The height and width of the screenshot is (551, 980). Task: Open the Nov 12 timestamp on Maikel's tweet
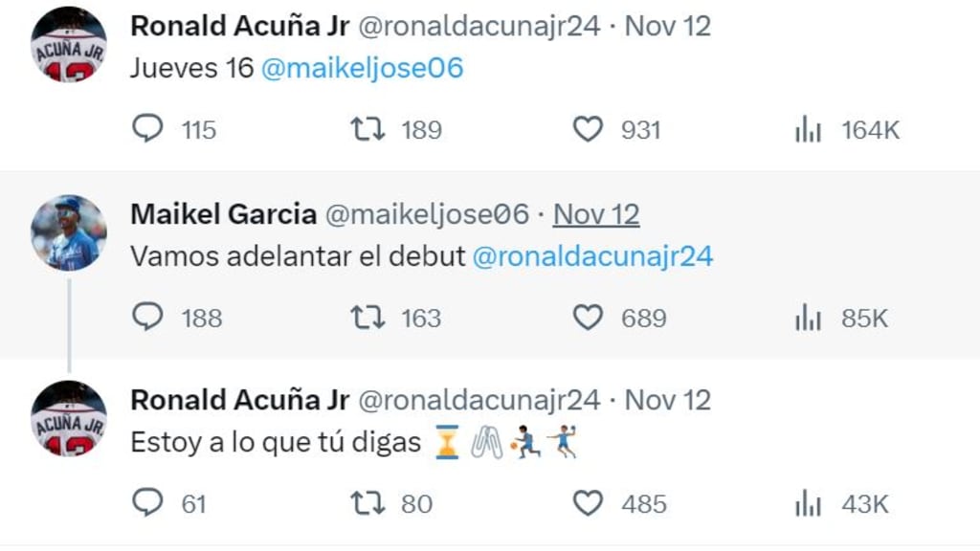tap(596, 214)
